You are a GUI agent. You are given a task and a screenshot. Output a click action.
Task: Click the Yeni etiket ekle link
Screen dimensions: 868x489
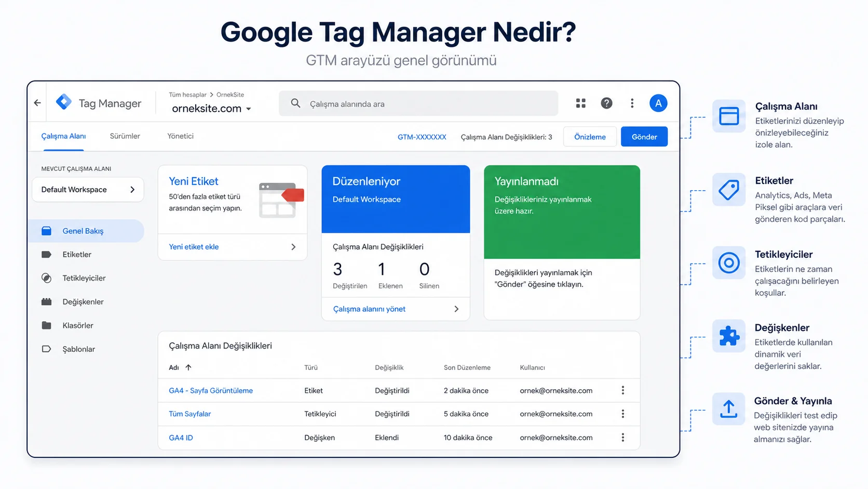click(194, 247)
